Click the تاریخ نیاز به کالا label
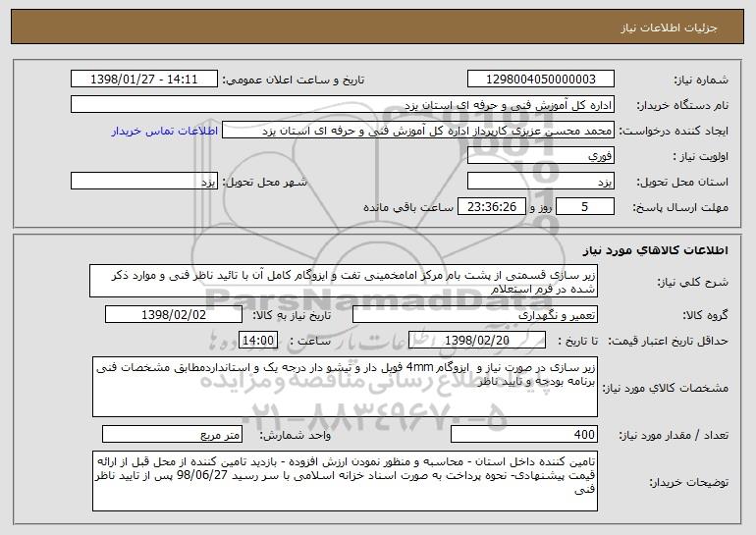The image size is (756, 535). pyautogui.click(x=292, y=315)
